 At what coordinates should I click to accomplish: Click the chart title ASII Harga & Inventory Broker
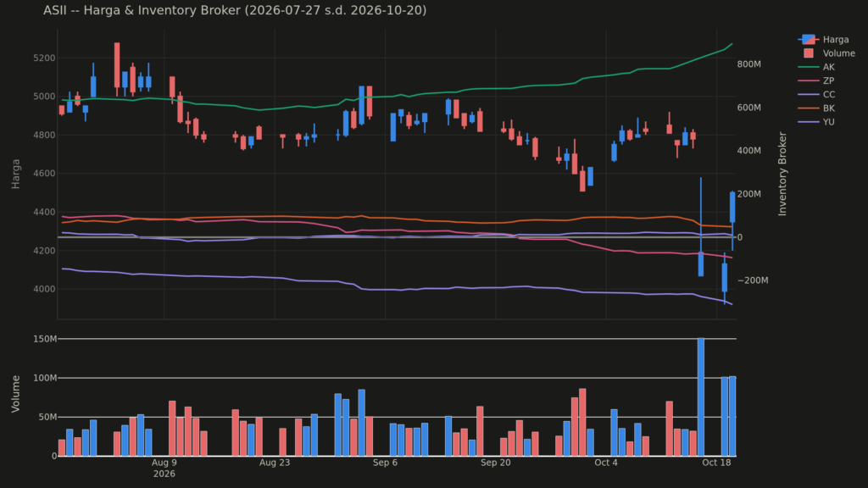(235, 10)
